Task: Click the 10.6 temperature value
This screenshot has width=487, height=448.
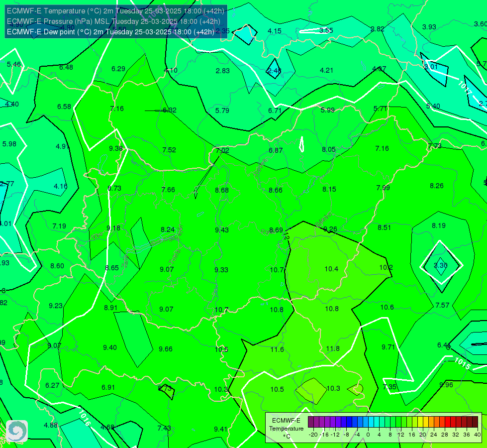Action: [387, 307]
